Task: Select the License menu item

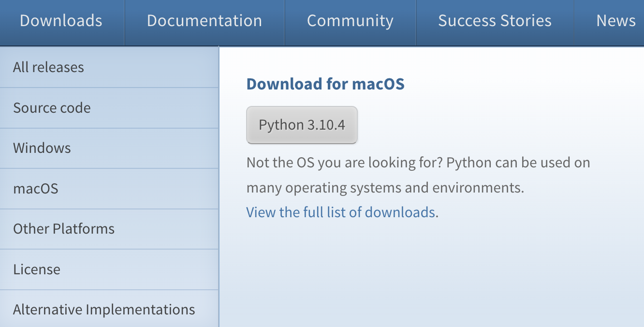Action: click(x=37, y=269)
